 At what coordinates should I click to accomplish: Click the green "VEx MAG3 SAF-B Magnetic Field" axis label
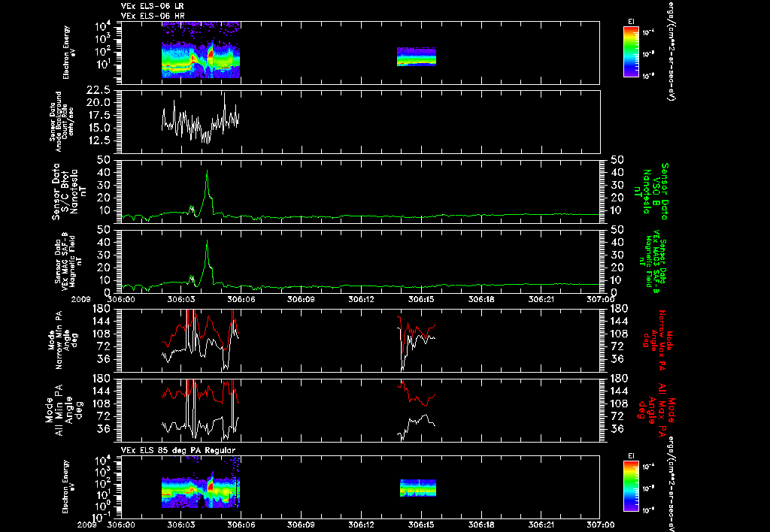(x=653, y=262)
